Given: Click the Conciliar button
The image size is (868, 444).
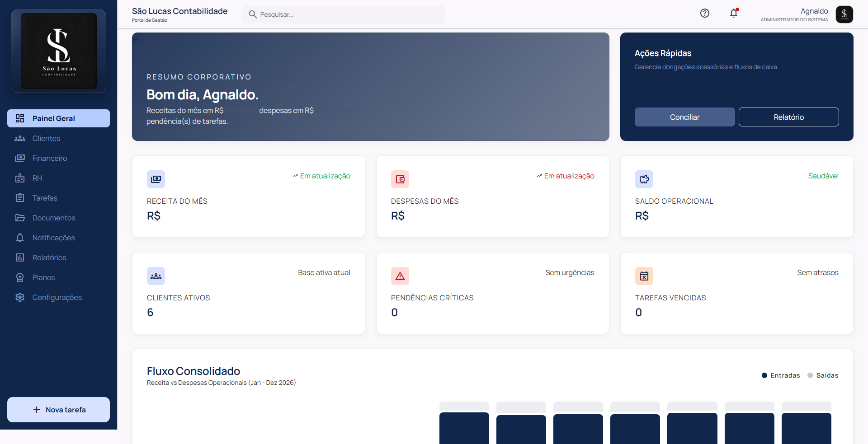Looking at the screenshot, I should (x=684, y=117).
